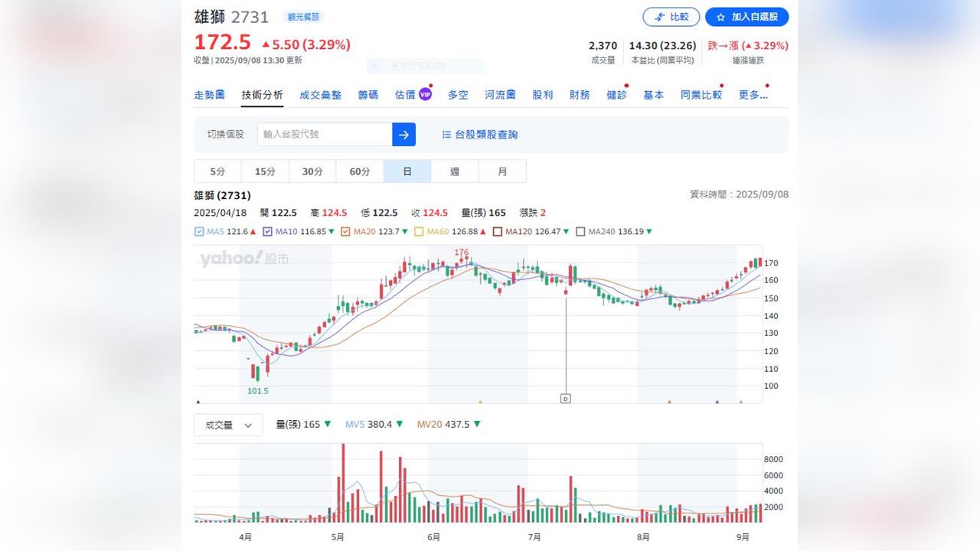This screenshot has width=980, height=551.
Task: Open the 河流圖 tab
Action: point(500,95)
